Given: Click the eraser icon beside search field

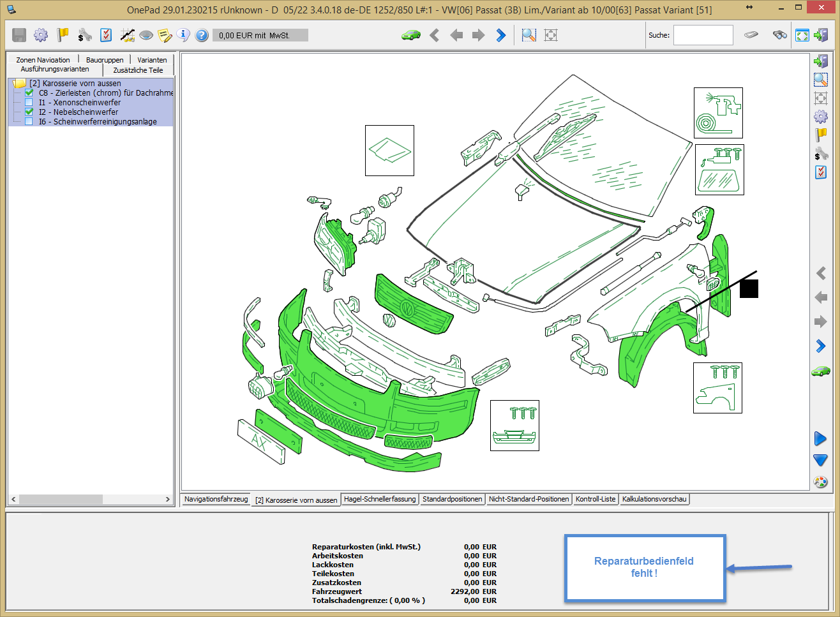Looking at the screenshot, I should coord(751,35).
